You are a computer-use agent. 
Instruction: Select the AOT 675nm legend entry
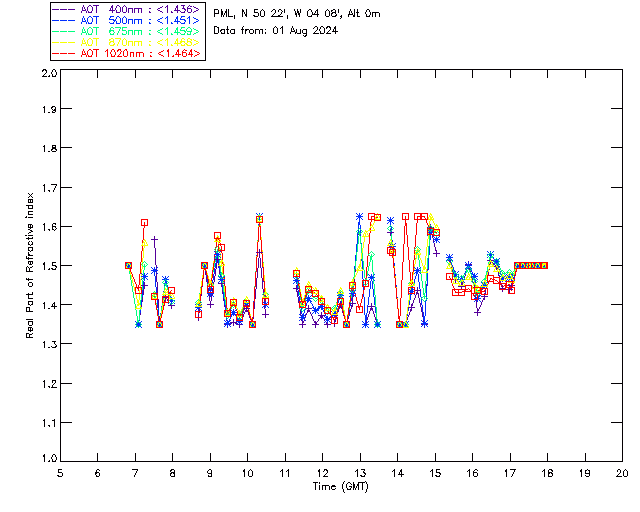pyautogui.click(x=126, y=31)
